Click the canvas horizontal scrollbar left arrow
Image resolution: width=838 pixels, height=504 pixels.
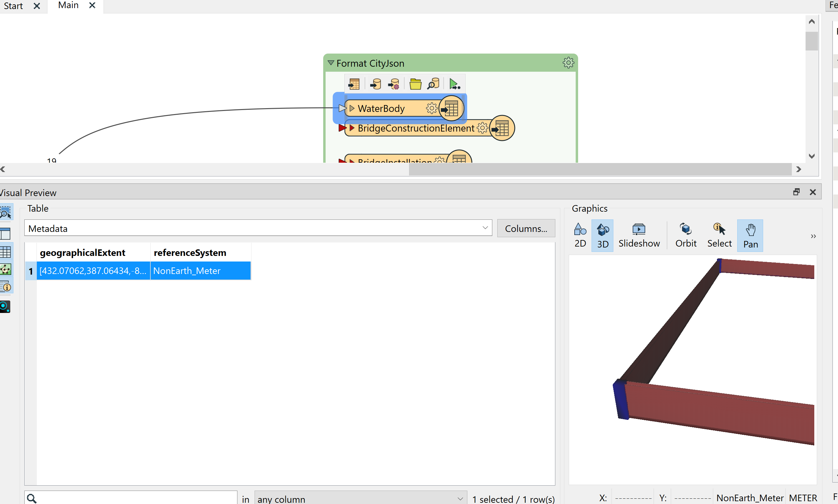3,169
